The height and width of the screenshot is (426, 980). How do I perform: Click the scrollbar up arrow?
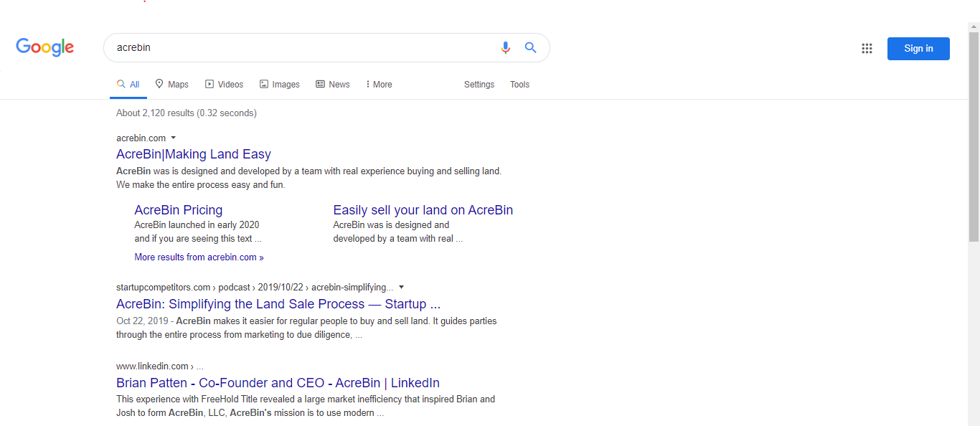[974, 27]
